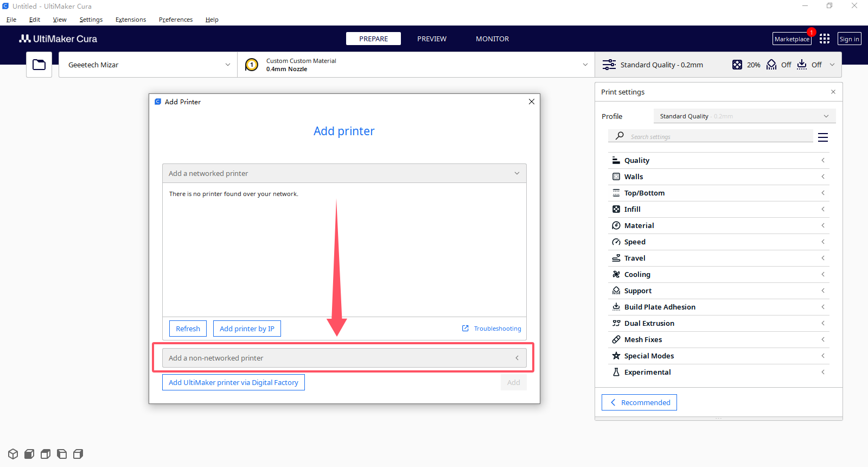Click Add UltiMaker printer via Digital Factory

233,382
